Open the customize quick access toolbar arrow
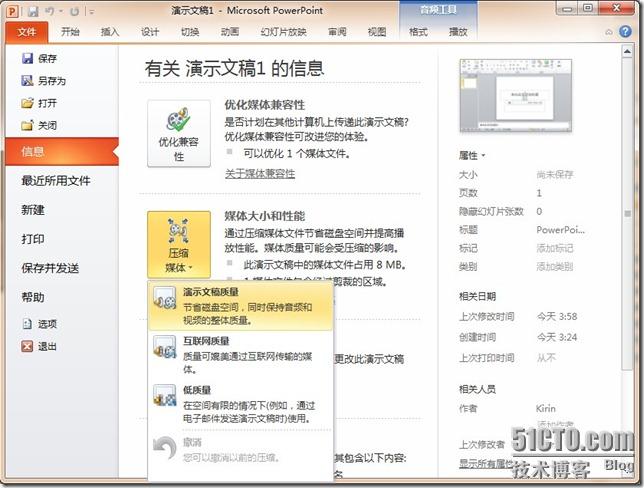 coord(91,12)
